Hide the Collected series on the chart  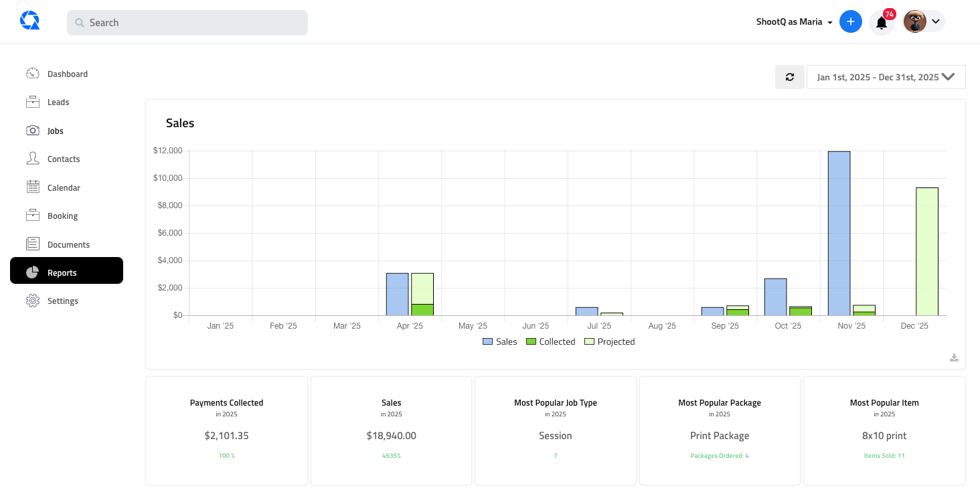point(550,341)
